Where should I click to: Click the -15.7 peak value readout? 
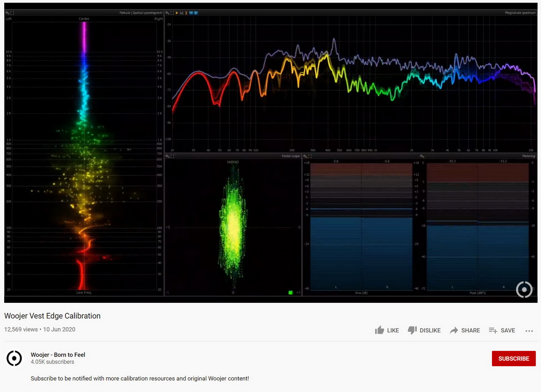[x=503, y=162]
